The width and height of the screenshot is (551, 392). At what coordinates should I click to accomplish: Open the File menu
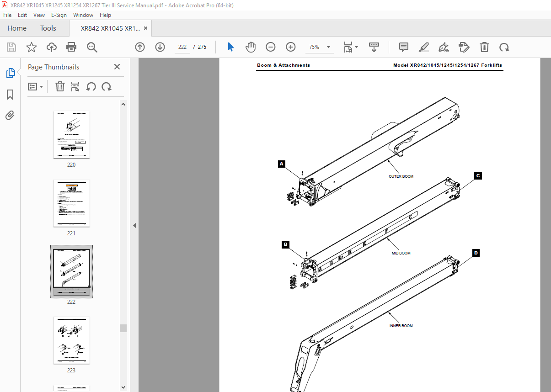point(7,15)
